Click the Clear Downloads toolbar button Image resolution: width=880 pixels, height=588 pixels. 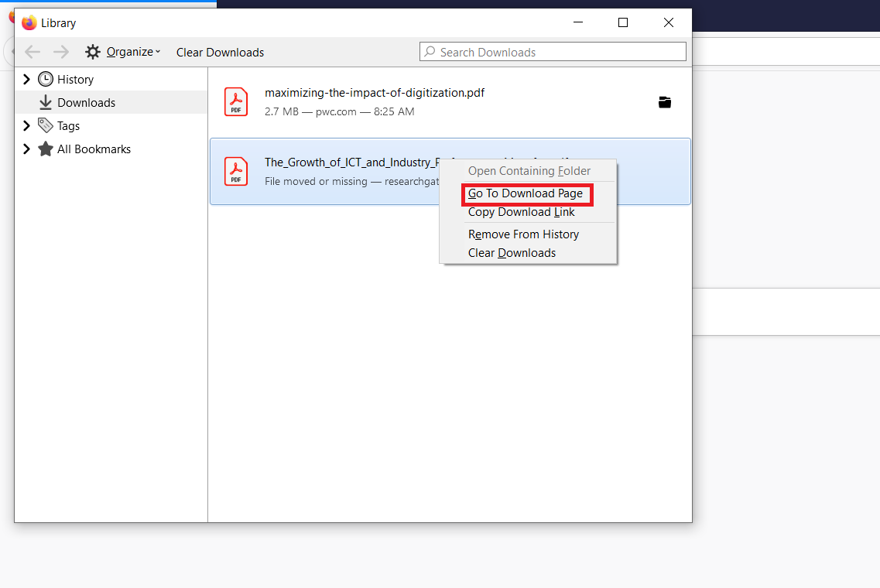click(220, 51)
